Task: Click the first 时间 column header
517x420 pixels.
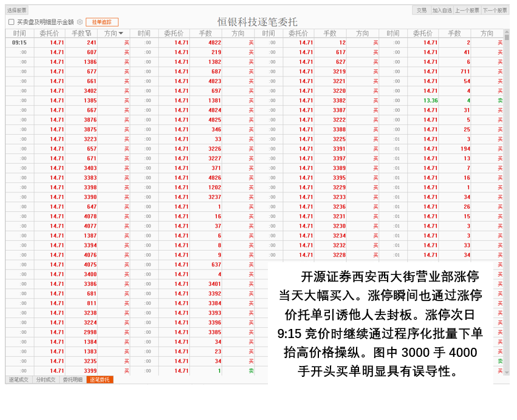Action: 19,33
